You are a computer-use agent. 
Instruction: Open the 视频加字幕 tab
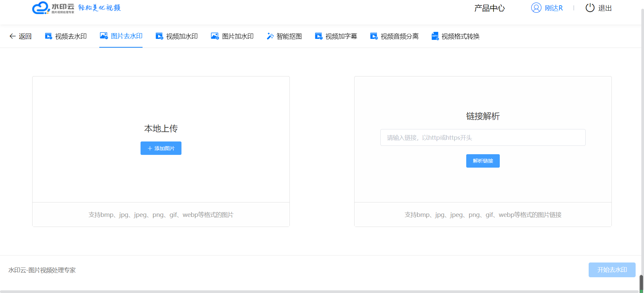336,36
